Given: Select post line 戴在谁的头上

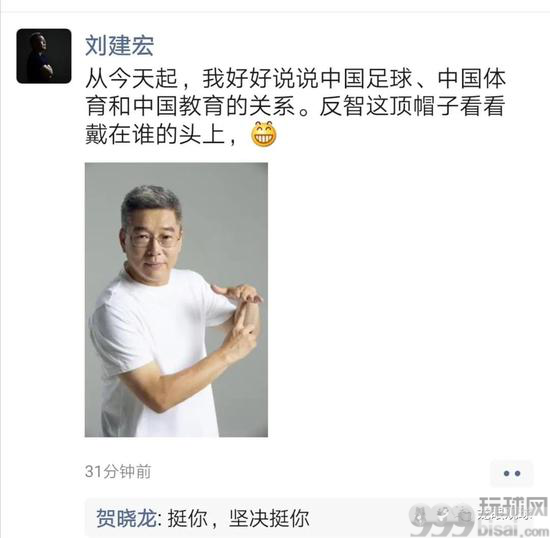Looking at the screenshot, I should click(161, 134).
